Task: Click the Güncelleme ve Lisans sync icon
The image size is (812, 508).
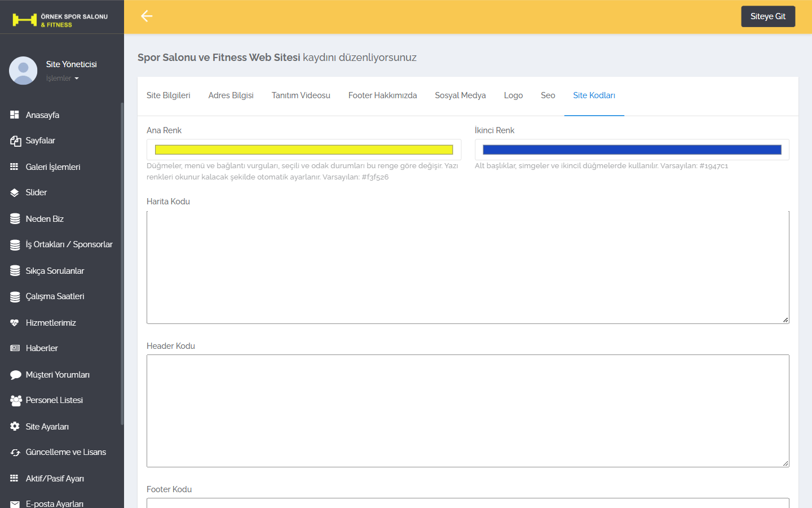Action: tap(15, 452)
